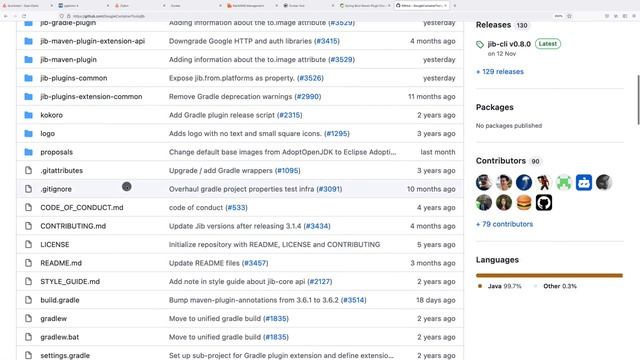640x360 pixels.
Task: Open the Releases heading link
Action: tap(493, 25)
